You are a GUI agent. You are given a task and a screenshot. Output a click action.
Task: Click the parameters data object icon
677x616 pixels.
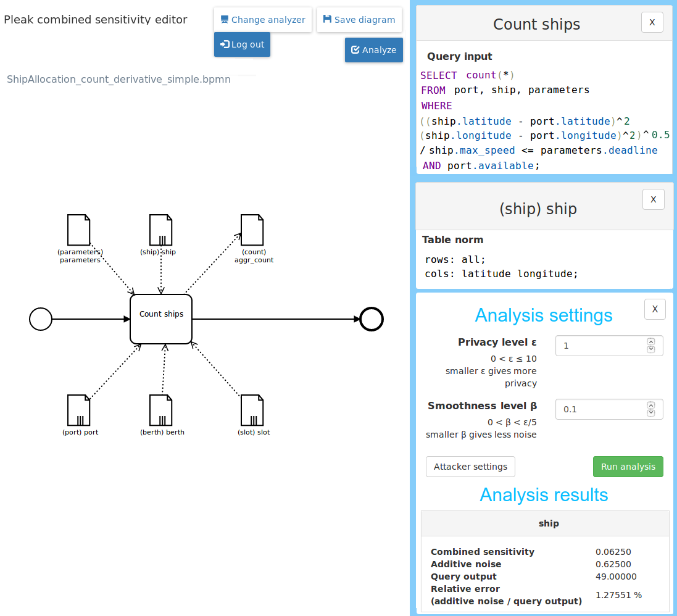(x=79, y=230)
